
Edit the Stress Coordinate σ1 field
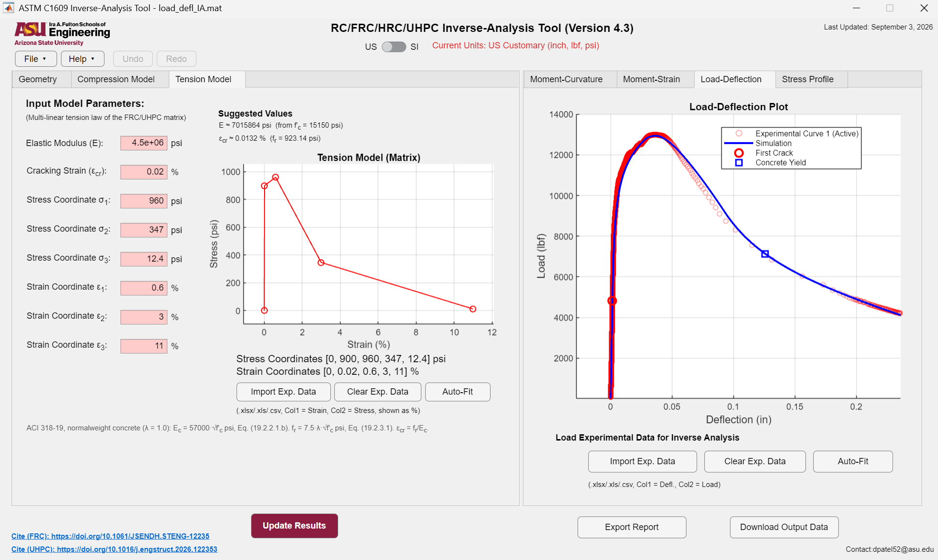144,201
